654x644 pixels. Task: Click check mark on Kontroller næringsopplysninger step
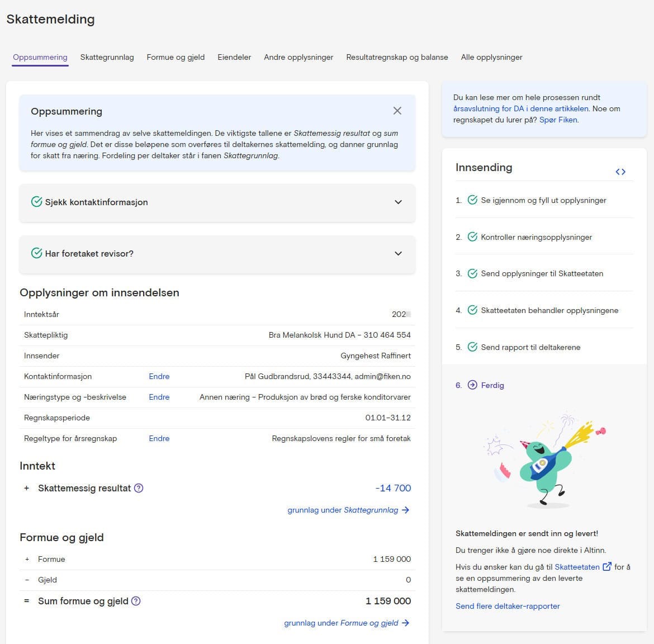(x=472, y=237)
